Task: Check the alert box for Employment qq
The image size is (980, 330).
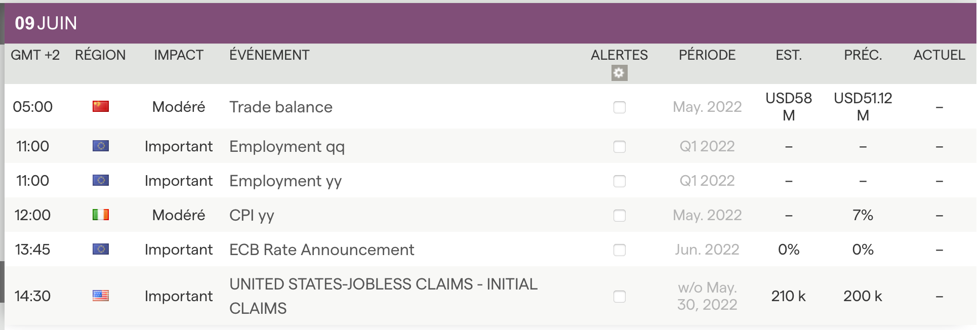Action: pyautogui.click(x=619, y=147)
